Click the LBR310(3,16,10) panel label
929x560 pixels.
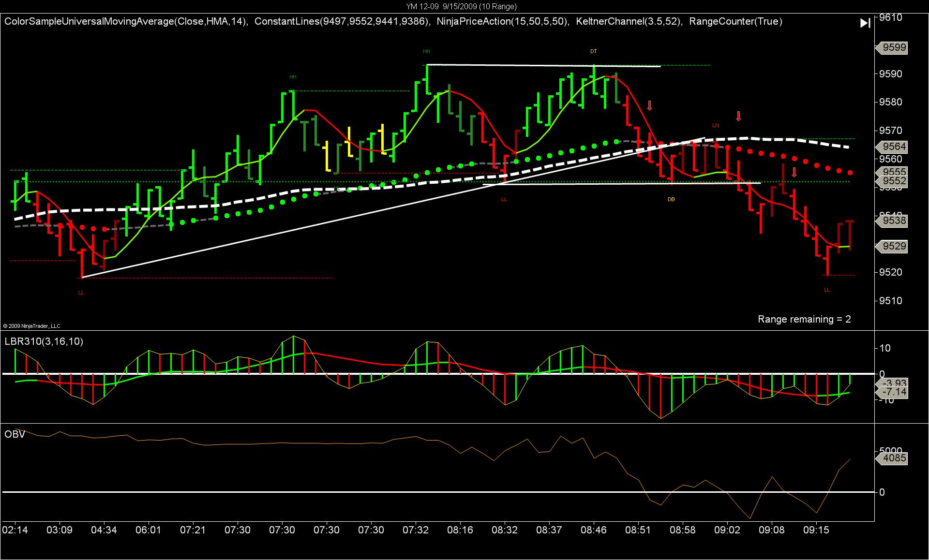click(44, 341)
